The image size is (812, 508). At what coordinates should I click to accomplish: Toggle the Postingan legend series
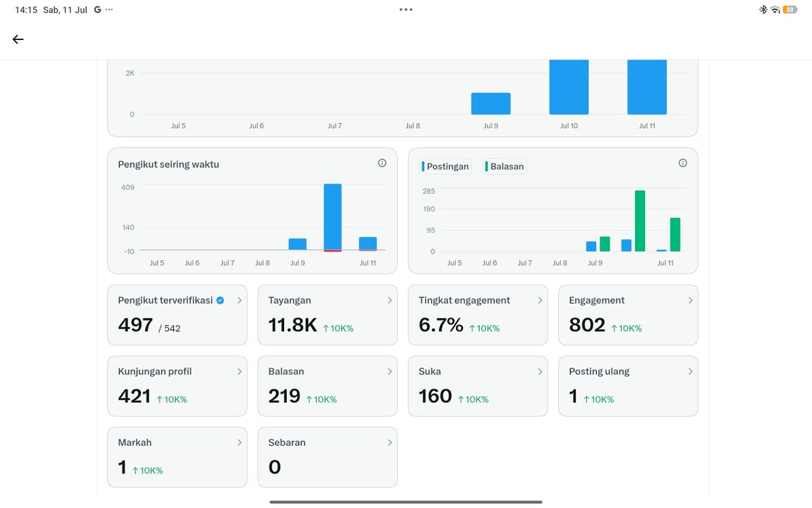(x=445, y=167)
